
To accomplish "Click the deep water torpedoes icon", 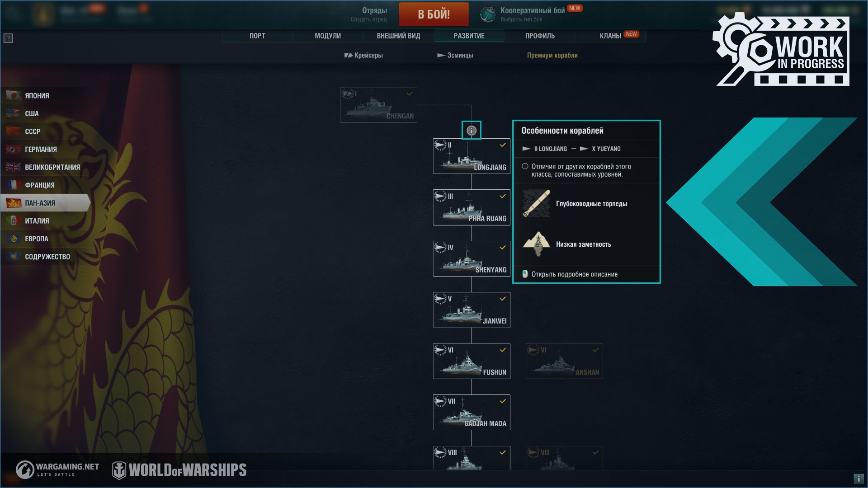I will click(x=537, y=203).
